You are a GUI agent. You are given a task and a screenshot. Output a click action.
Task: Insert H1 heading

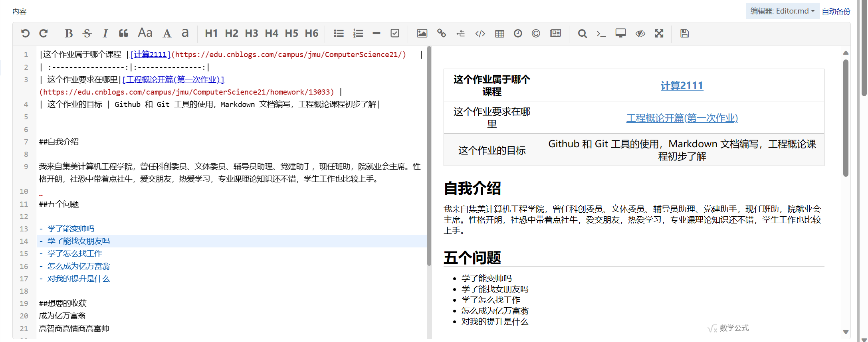click(x=211, y=34)
